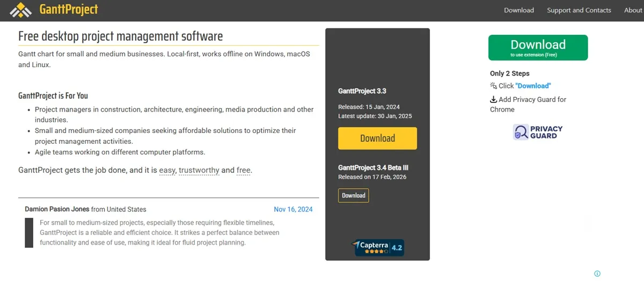The width and height of the screenshot is (644, 302).
Task: Select reviewer name Damion Pasion Jones
Action: point(57,209)
